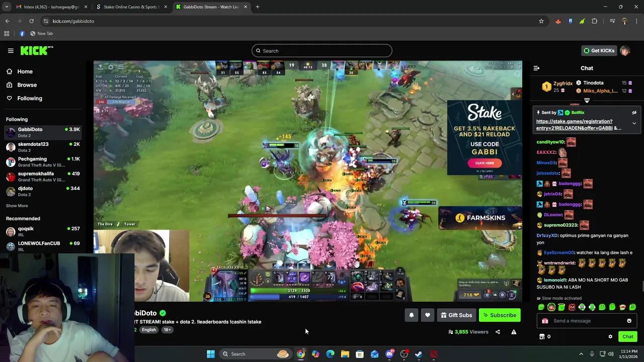Click username candityow10 in chat
The image size is (644, 362).
pos(550,142)
